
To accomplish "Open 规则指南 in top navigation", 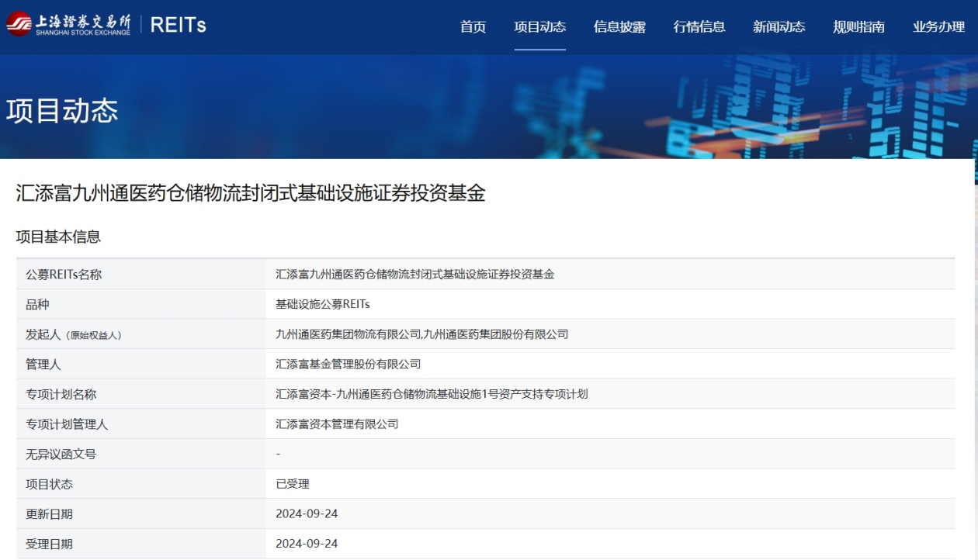I will click(858, 27).
